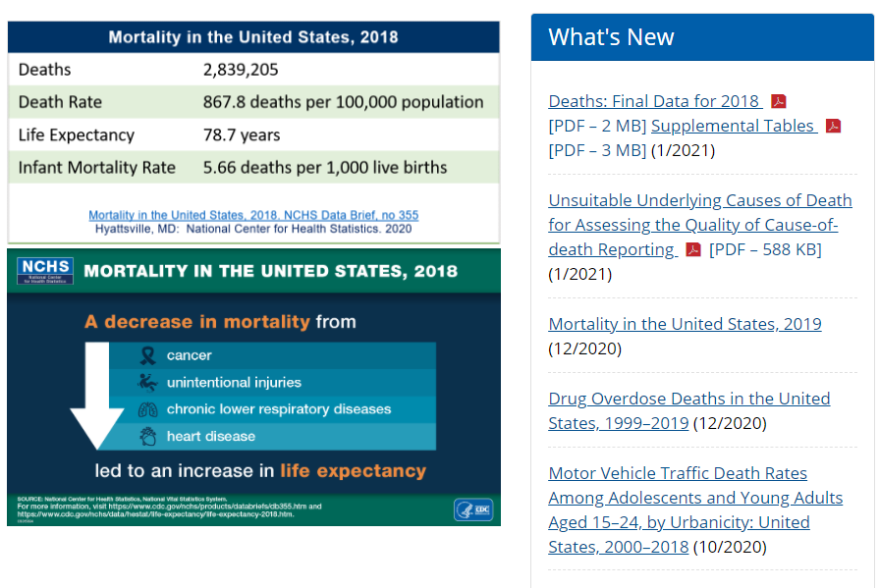The height and width of the screenshot is (588, 879).
Task: Click the CDC logo badge in infographic
Action: (473, 509)
